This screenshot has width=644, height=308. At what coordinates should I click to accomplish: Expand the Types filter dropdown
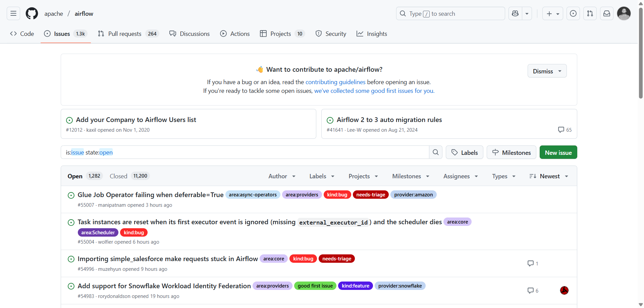click(504, 176)
